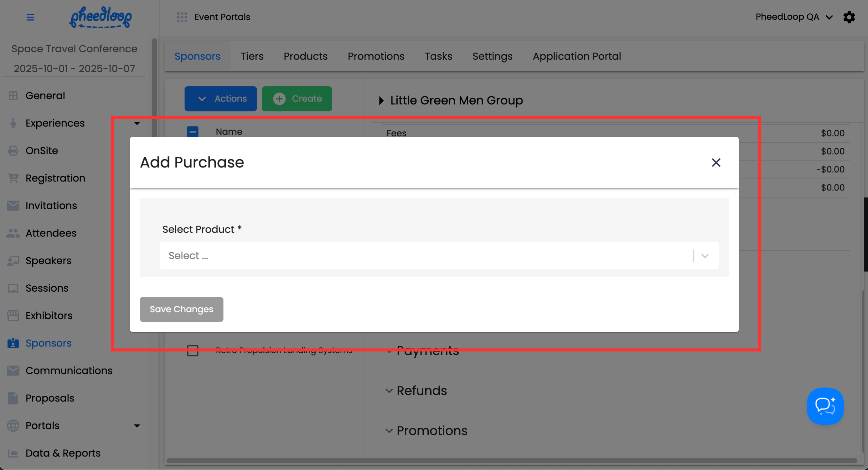The height and width of the screenshot is (470, 868).
Task: Open the settings gear icon
Action: click(849, 17)
